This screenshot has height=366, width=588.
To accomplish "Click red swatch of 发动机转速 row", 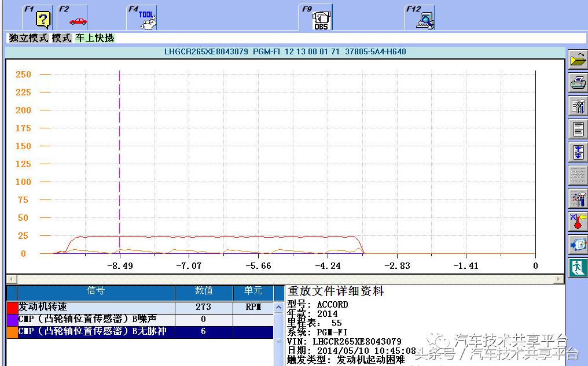I will pos(12,308).
